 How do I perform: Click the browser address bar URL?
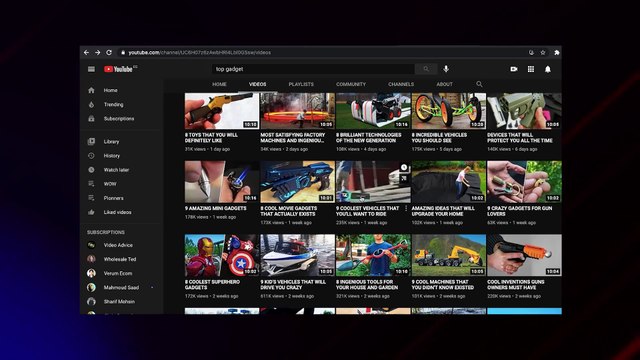click(x=200, y=52)
